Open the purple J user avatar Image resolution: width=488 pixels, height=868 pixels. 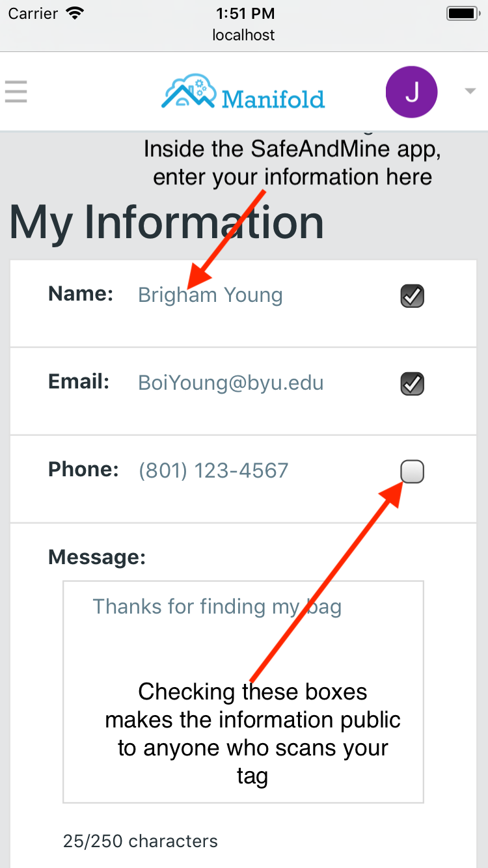[x=411, y=92]
